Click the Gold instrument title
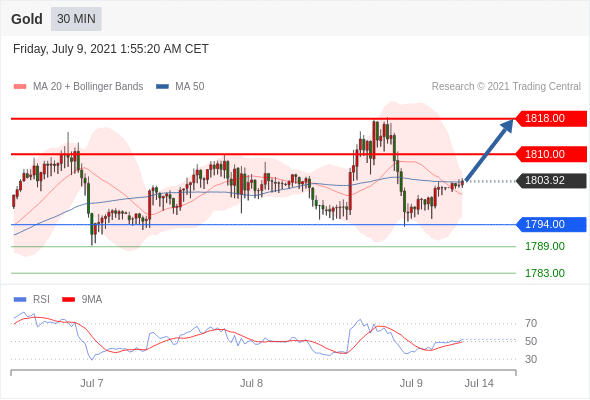Viewport: 590px width, 400px height. 27,19
